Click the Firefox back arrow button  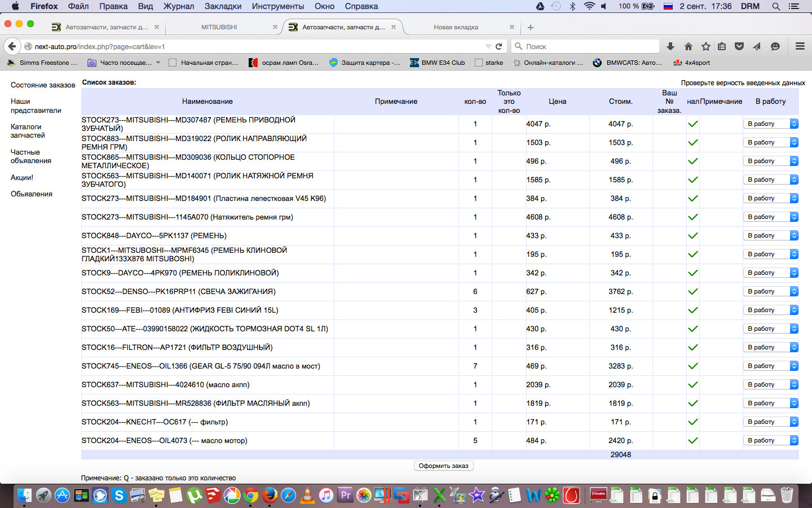[12, 46]
